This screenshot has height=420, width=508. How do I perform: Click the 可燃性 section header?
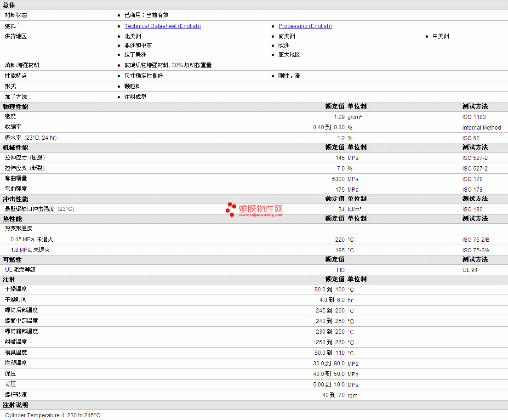coord(12,260)
